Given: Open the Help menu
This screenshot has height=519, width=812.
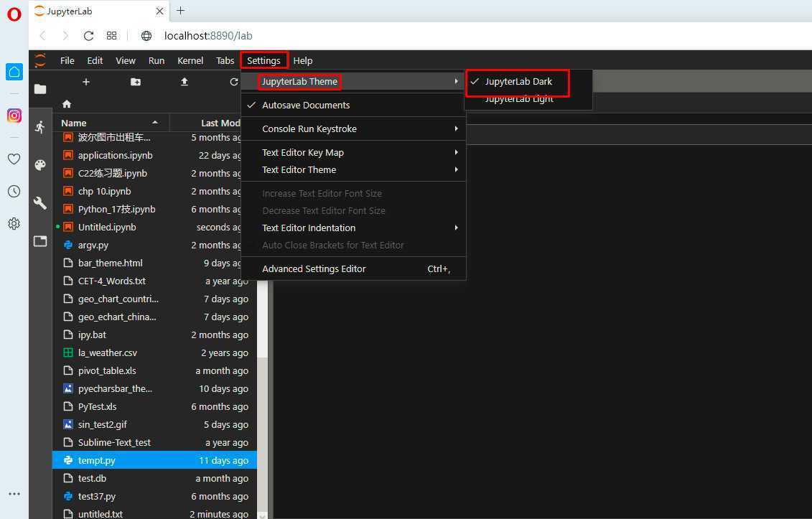Looking at the screenshot, I should pos(303,60).
